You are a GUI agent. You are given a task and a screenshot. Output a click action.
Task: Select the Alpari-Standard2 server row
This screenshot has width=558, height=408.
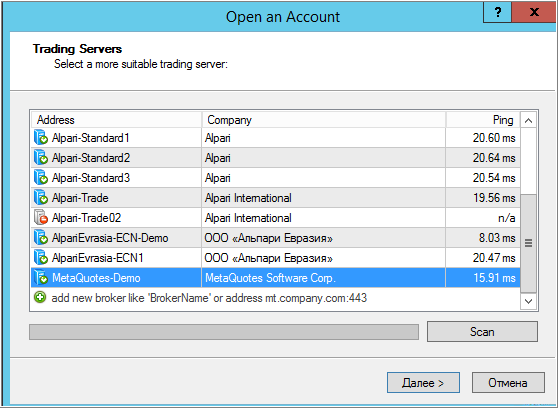[275, 158]
